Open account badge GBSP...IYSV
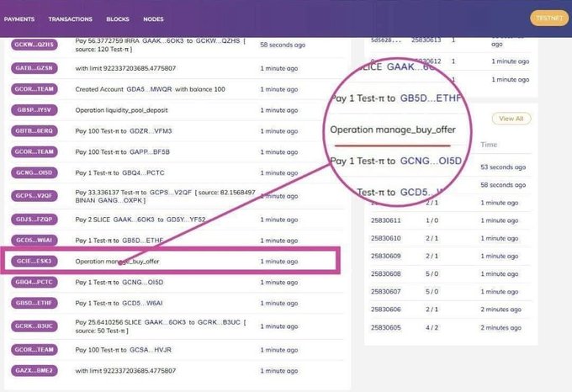Viewport: 572px width, 392px height. point(34,109)
